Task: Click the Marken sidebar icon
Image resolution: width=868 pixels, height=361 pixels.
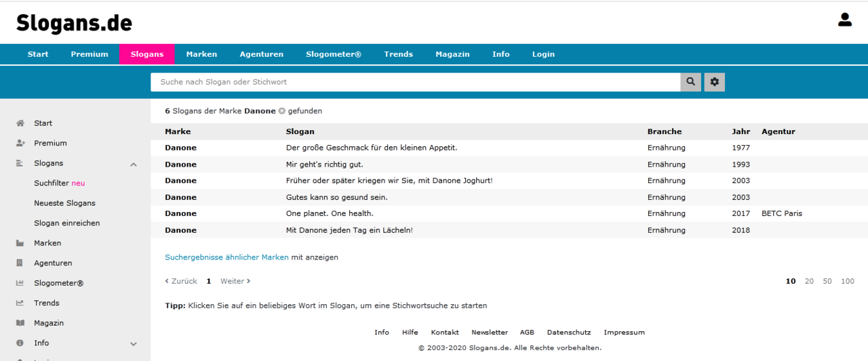Action: tap(20, 243)
